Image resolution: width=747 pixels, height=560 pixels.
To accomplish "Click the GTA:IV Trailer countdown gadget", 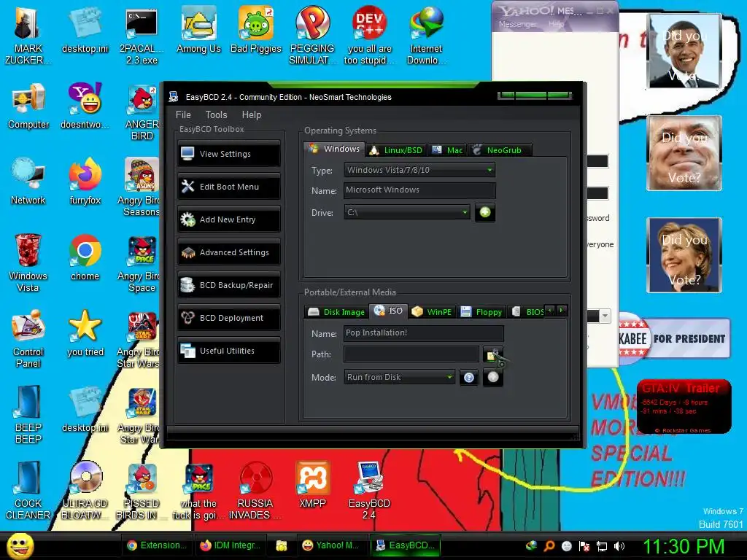I will (x=684, y=407).
